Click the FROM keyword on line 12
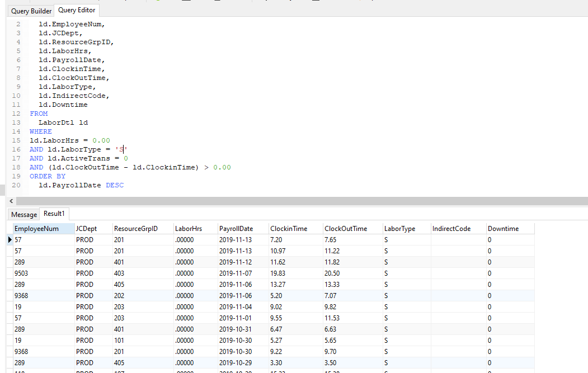This screenshot has width=588, height=373. [x=39, y=114]
